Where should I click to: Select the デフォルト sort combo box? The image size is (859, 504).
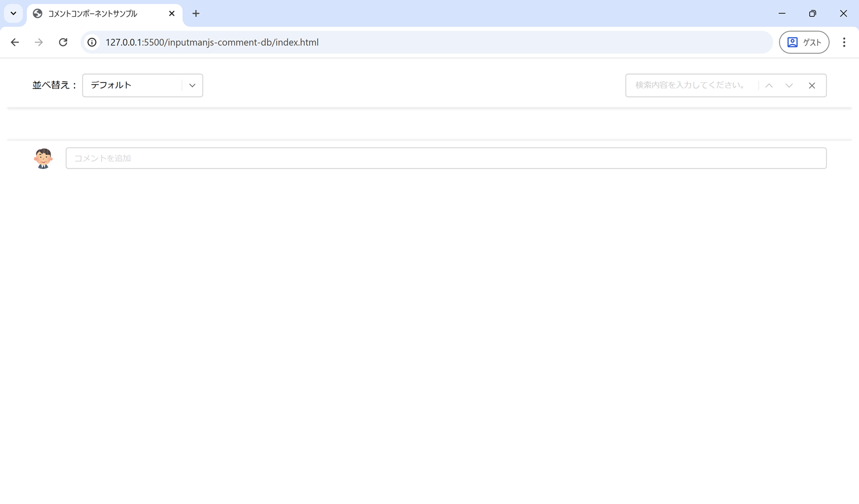click(143, 85)
